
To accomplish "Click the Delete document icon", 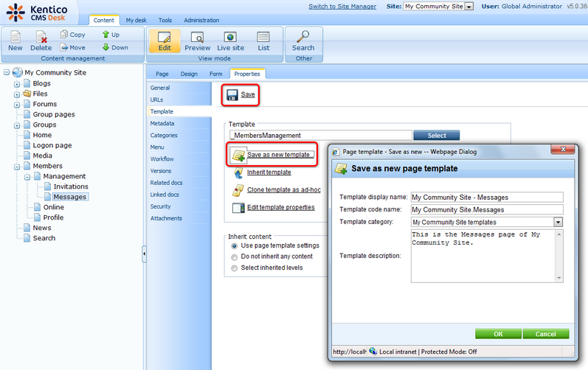I will pos(41,37).
